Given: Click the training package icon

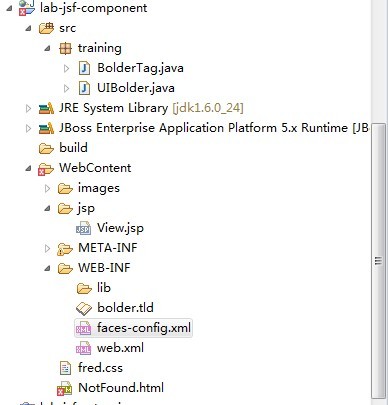Looking at the screenshot, I should pos(65,48).
